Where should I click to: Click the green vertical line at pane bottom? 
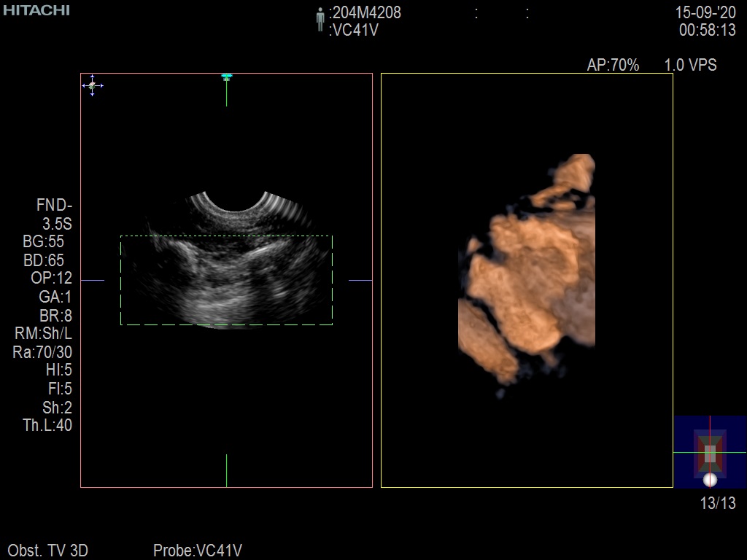coord(226,470)
